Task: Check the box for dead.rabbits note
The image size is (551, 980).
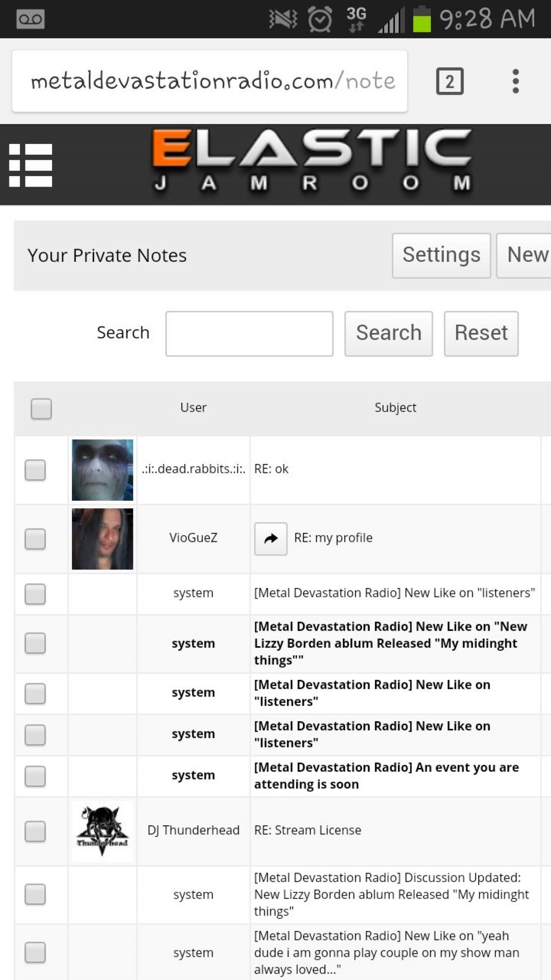Action: click(x=35, y=470)
